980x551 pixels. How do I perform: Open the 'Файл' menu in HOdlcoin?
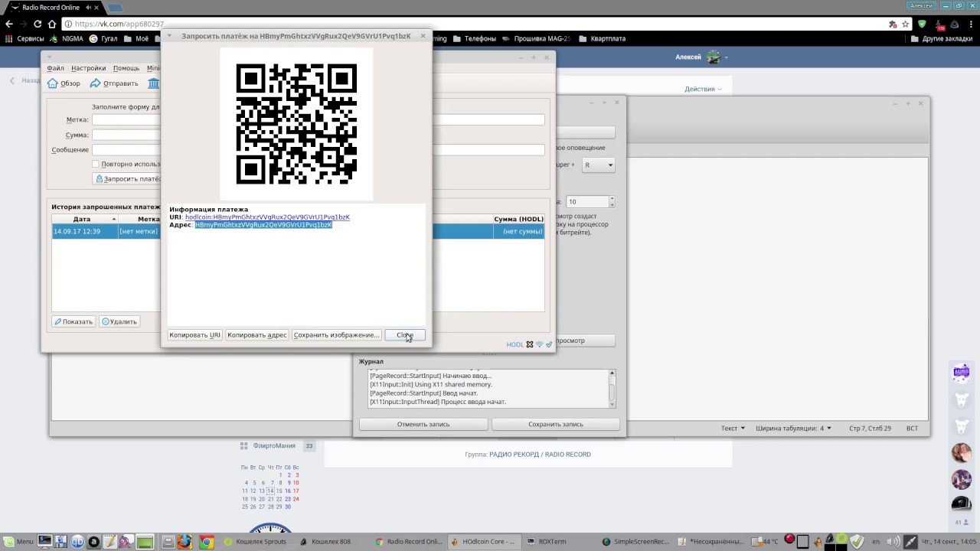click(x=55, y=68)
